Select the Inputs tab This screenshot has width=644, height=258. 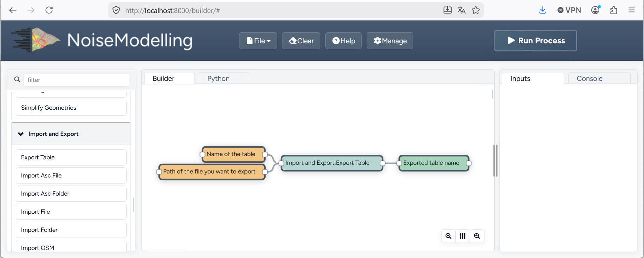(x=533, y=78)
